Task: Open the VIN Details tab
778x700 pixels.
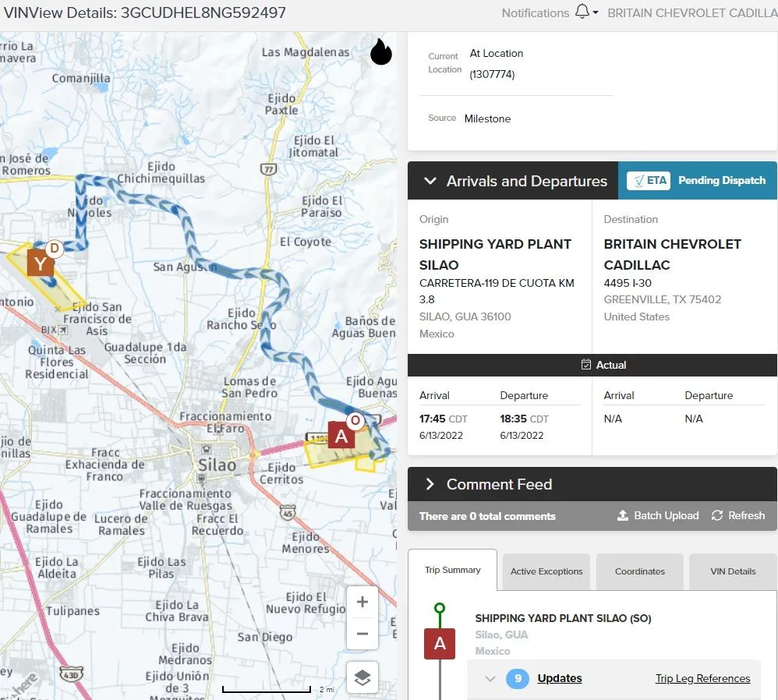Action: click(x=733, y=571)
